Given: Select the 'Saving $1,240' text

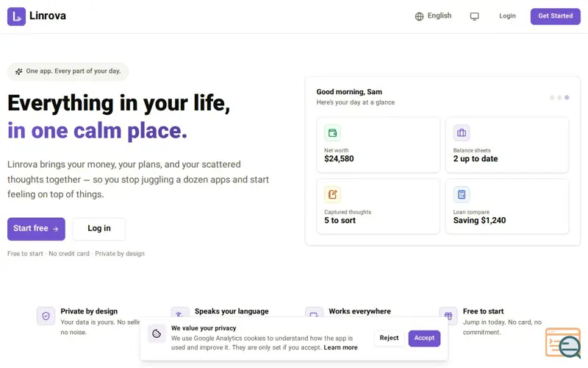Looking at the screenshot, I should (480, 220).
